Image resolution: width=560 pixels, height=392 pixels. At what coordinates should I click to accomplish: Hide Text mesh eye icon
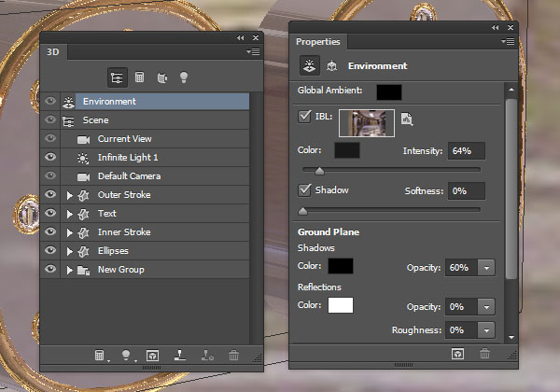(50, 213)
